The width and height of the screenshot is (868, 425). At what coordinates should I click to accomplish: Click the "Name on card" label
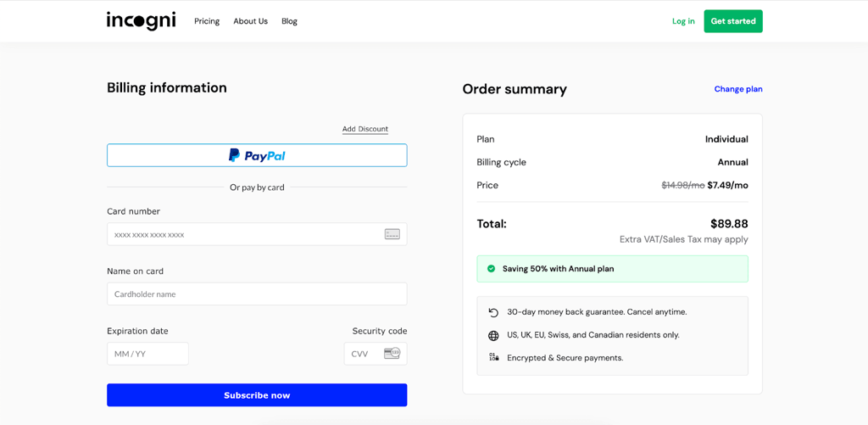click(x=135, y=271)
